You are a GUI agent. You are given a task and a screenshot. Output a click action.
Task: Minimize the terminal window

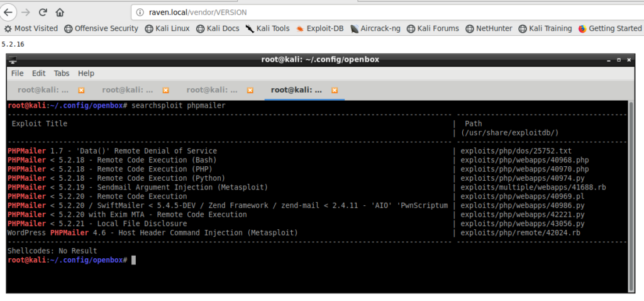coord(609,60)
